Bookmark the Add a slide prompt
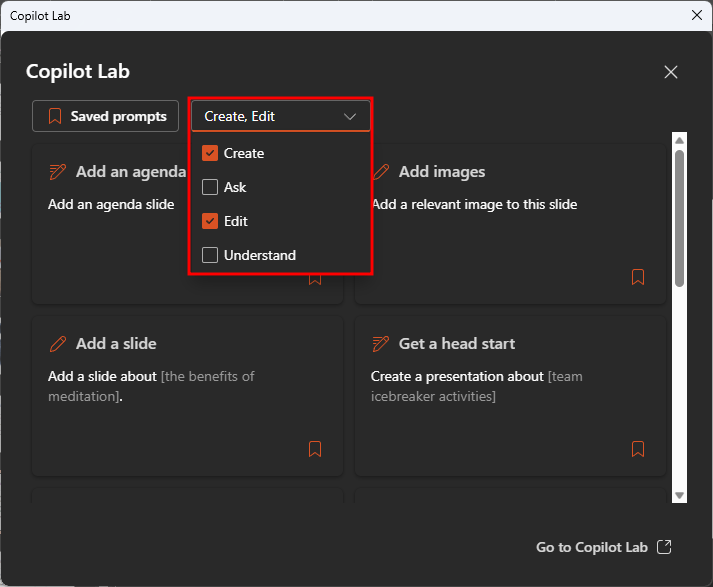Viewport: 713px width, 587px height. click(x=315, y=449)
